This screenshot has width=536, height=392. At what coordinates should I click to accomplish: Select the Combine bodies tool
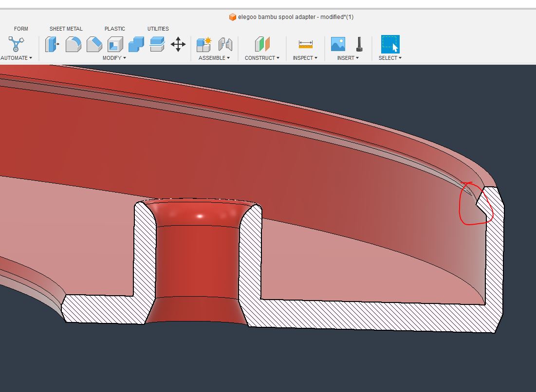(x=136, y=44)
